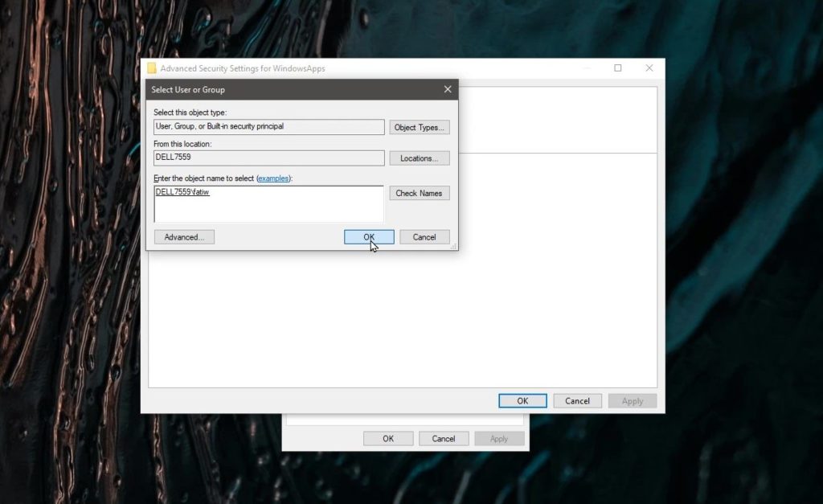
Task: Confirm selection with OK in Select User or Group
Action: click(368, 236)
